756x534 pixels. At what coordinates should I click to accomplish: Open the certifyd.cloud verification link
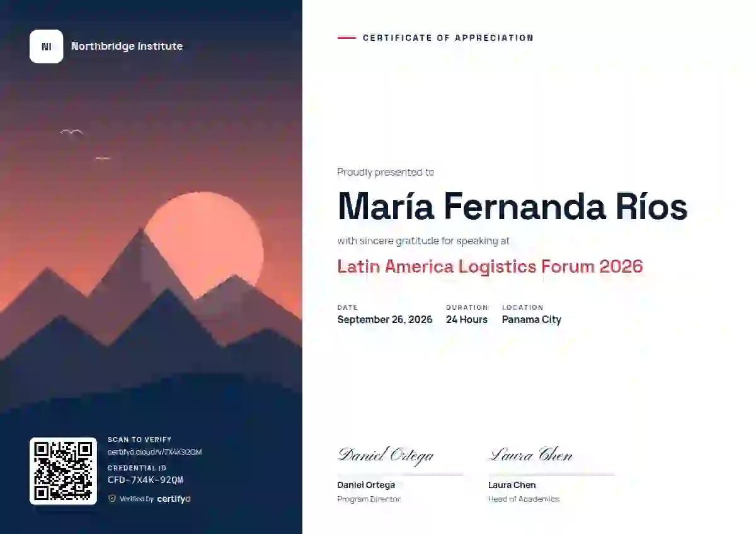click(x=154, y=452)
